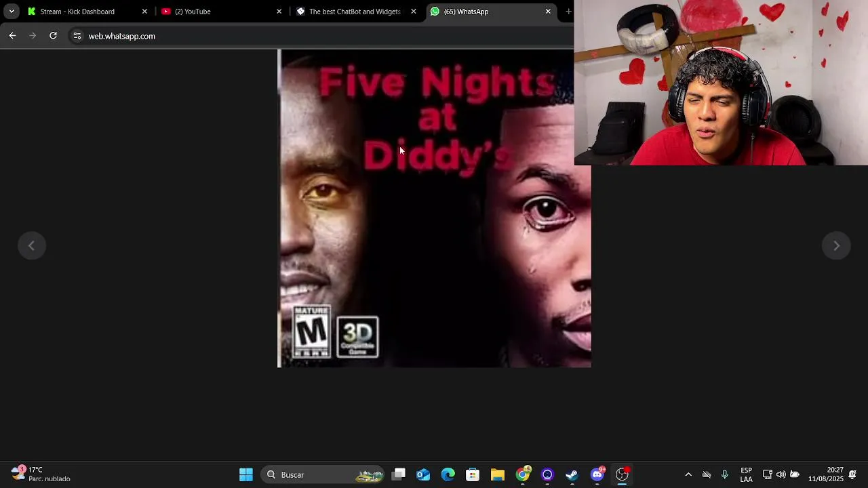Show hidden system tray icons
This screenshot has height=488, width=868.
(688, 474)
